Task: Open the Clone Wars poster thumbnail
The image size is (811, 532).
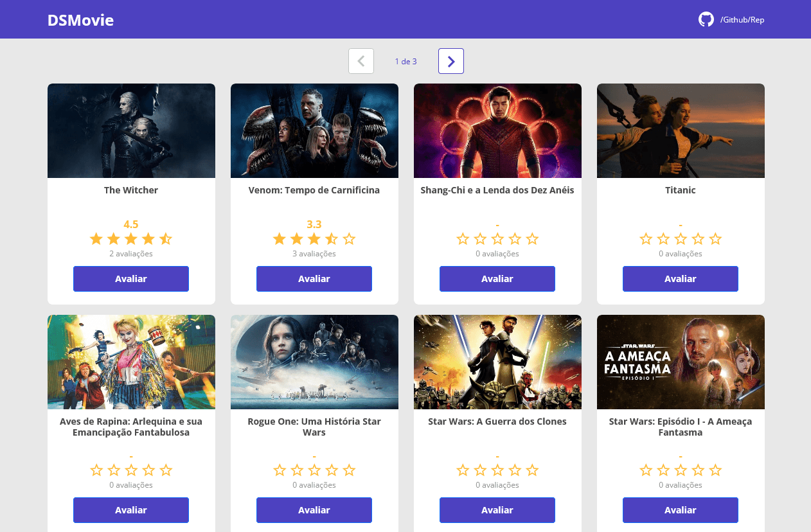Action: coord(497,362)
